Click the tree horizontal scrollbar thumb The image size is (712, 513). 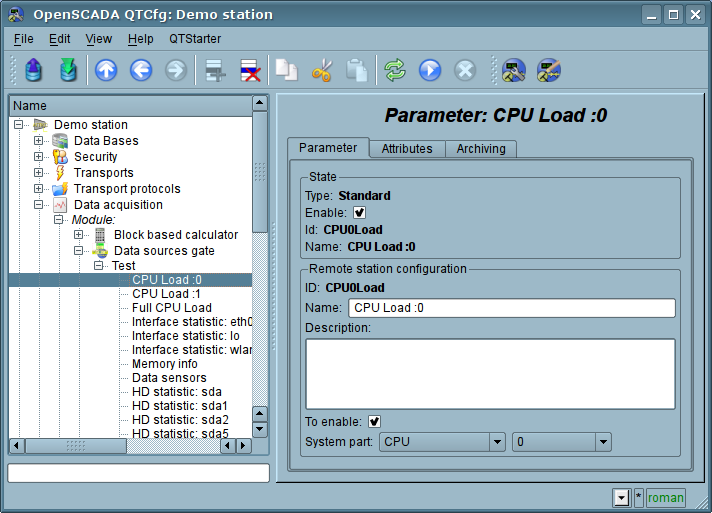[75, 446]
